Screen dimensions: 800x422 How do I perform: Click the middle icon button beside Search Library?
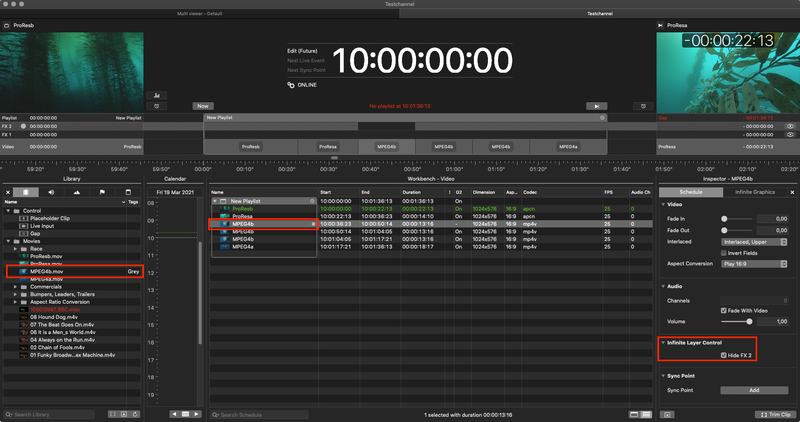coord(124,414)
